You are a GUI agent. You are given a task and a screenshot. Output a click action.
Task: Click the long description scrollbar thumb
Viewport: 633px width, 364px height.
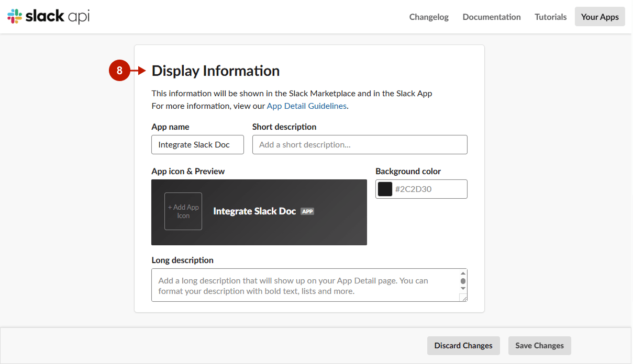[463, 281]
